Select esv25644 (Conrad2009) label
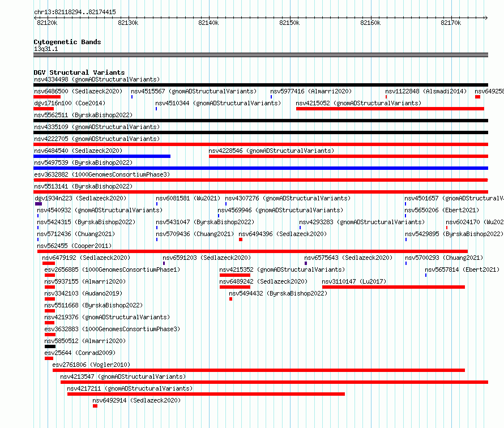This screenshot has width=504, height=428. coord(80,353)
